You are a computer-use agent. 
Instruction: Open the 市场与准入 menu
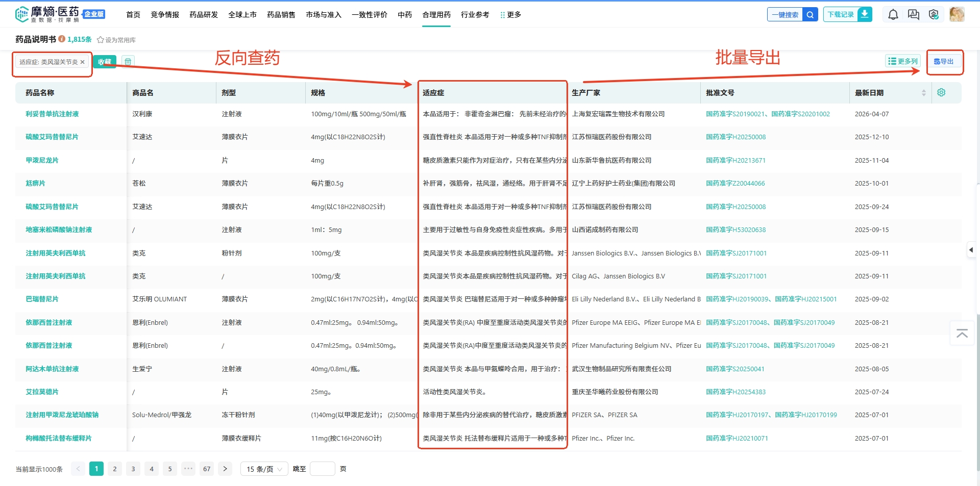(324, 15)
